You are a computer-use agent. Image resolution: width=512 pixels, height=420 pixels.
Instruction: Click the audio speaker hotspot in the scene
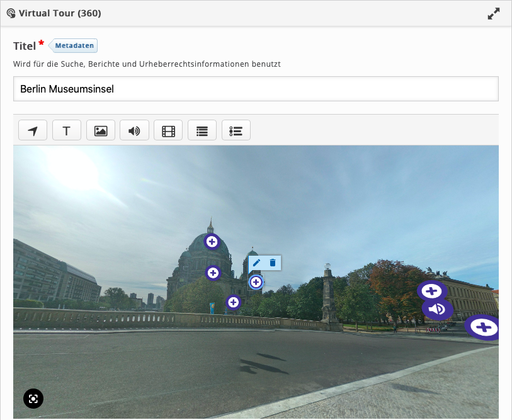click(x=437, y=309)
